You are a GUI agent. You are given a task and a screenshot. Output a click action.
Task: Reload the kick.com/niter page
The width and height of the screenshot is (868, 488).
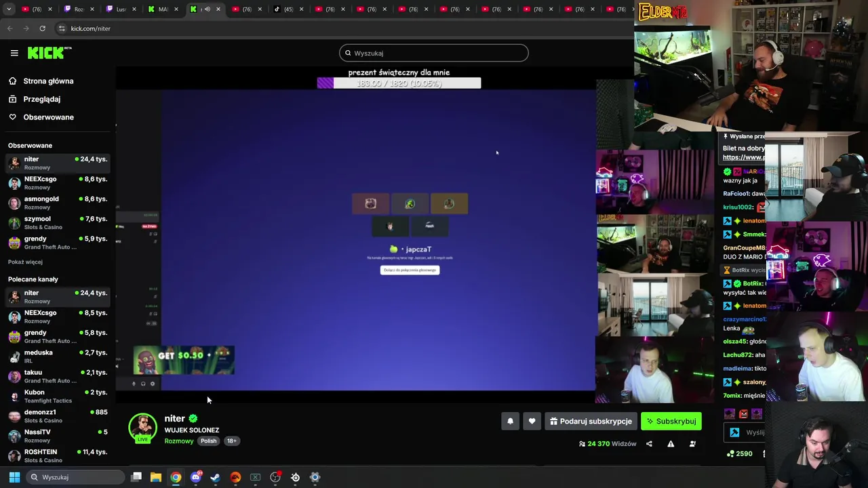42,28
